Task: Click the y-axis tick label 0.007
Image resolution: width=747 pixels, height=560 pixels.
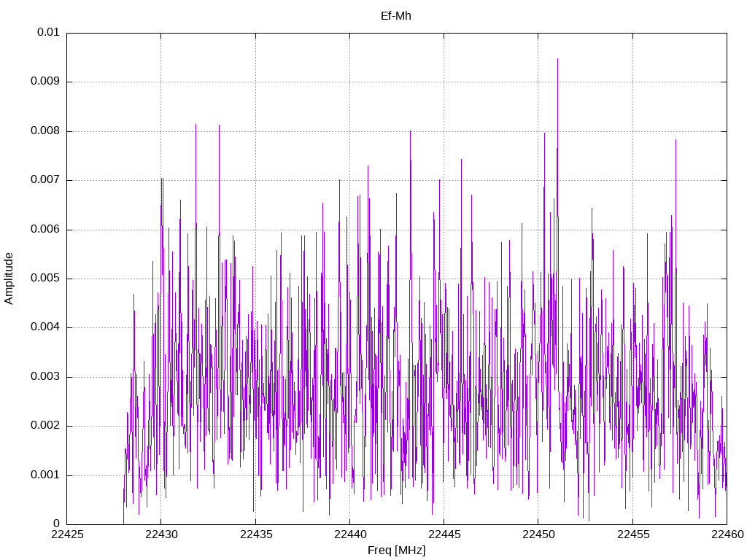Action: click(x=45, y=179)
